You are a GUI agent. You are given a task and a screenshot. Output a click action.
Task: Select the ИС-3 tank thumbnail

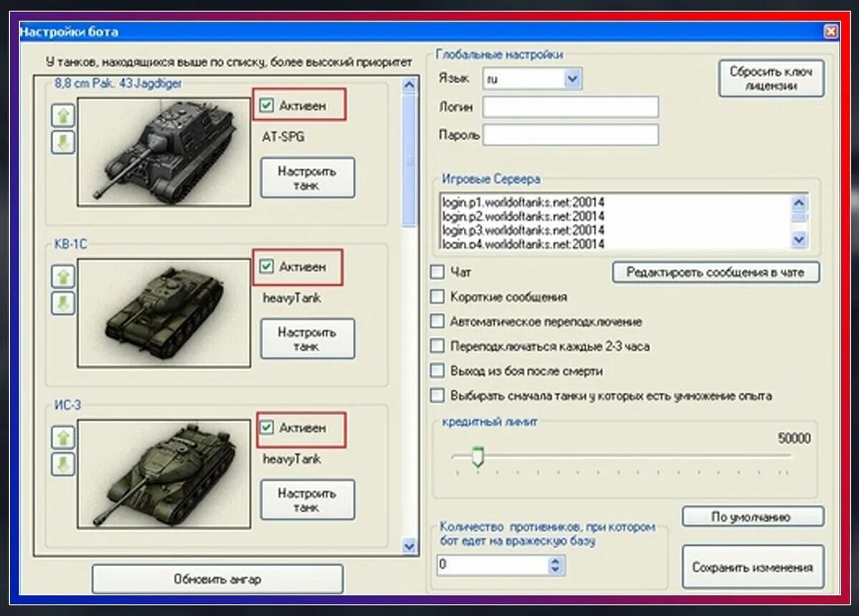164,474
